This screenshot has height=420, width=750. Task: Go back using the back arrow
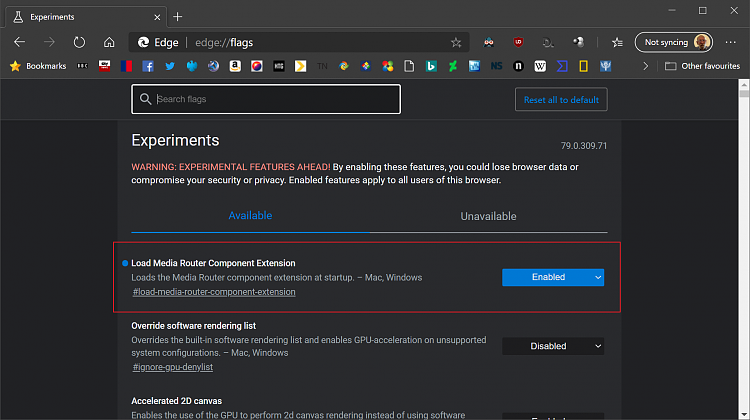(20, 42)
